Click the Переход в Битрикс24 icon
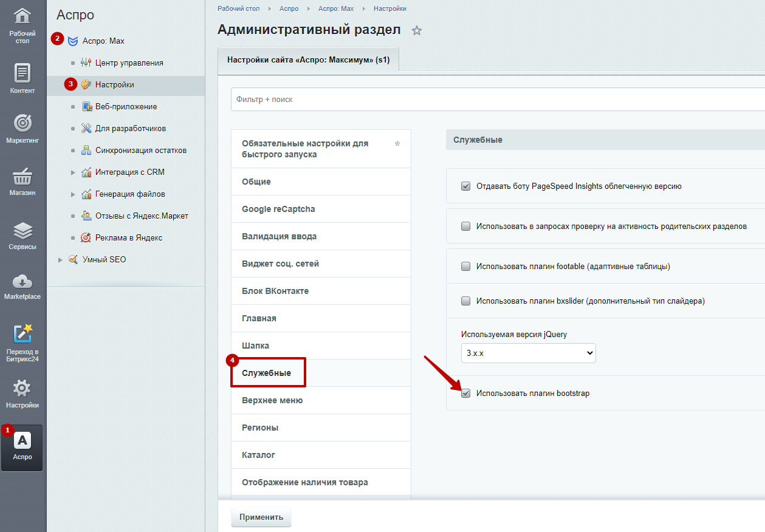The image size is (765, 532). (x=22, y=334)
